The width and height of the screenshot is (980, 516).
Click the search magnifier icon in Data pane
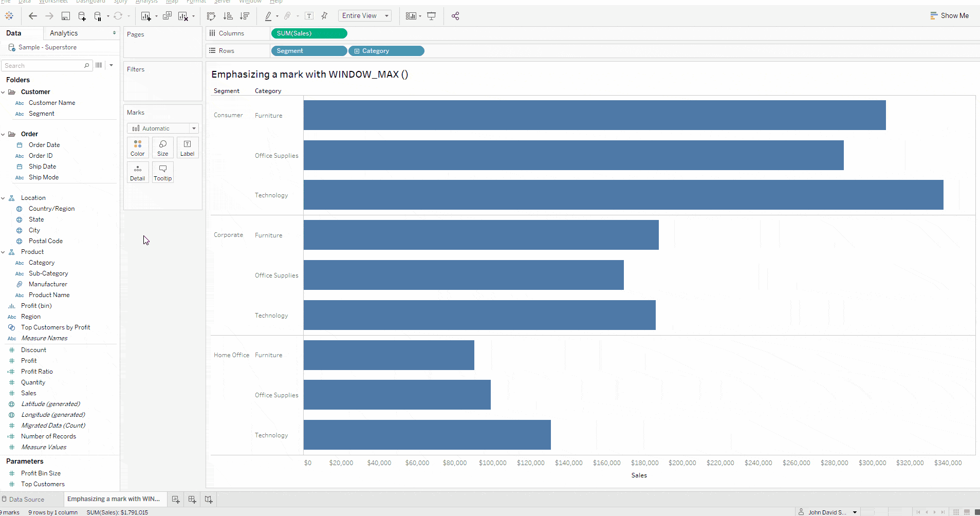[x=86, y=65]
